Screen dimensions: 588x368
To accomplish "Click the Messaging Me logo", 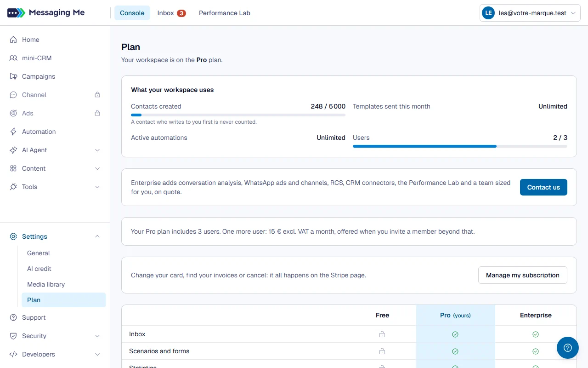I will [46, 13].
